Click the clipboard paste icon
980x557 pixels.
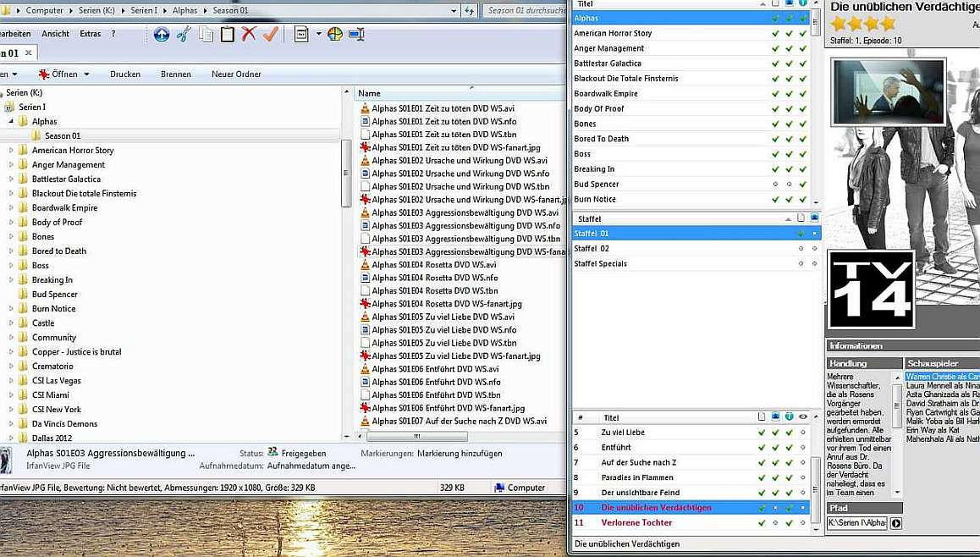228,34
